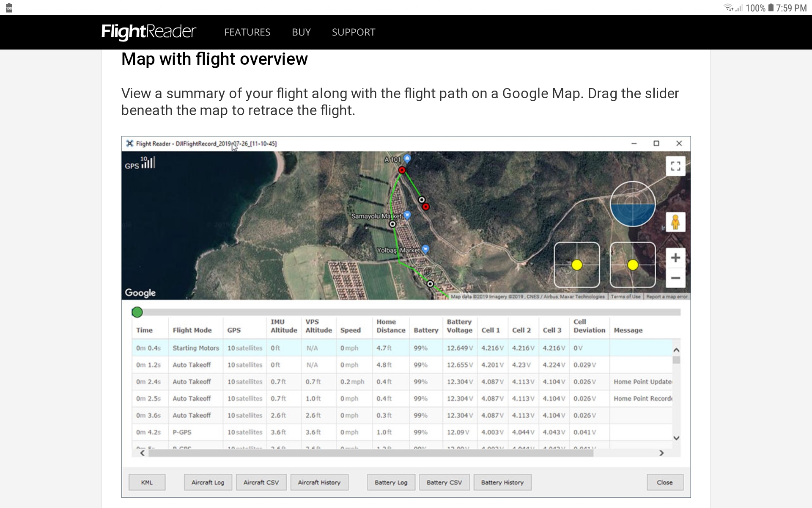Open Battery History
812x508 pixels.
tap(502, 482)
